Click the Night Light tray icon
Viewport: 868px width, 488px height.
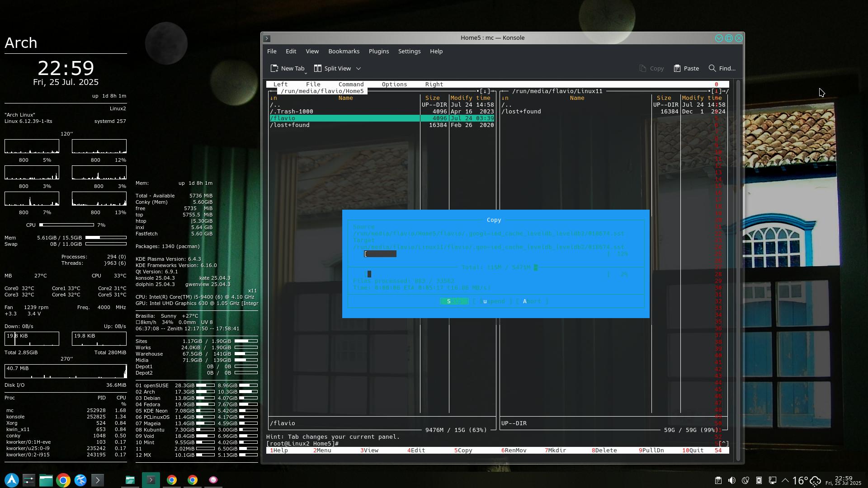pyautogui.click(x=745, y=480)
